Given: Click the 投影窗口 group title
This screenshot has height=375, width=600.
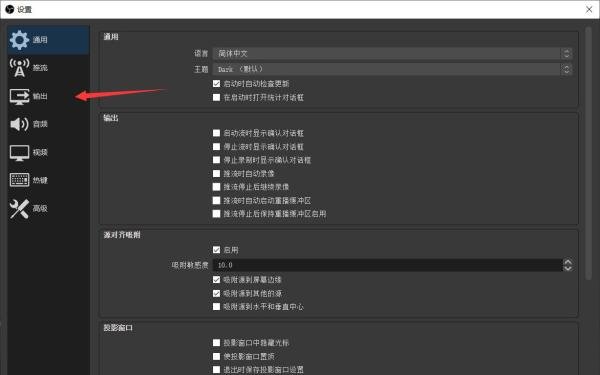Looking at the screenshot, I should coord(118,328).
